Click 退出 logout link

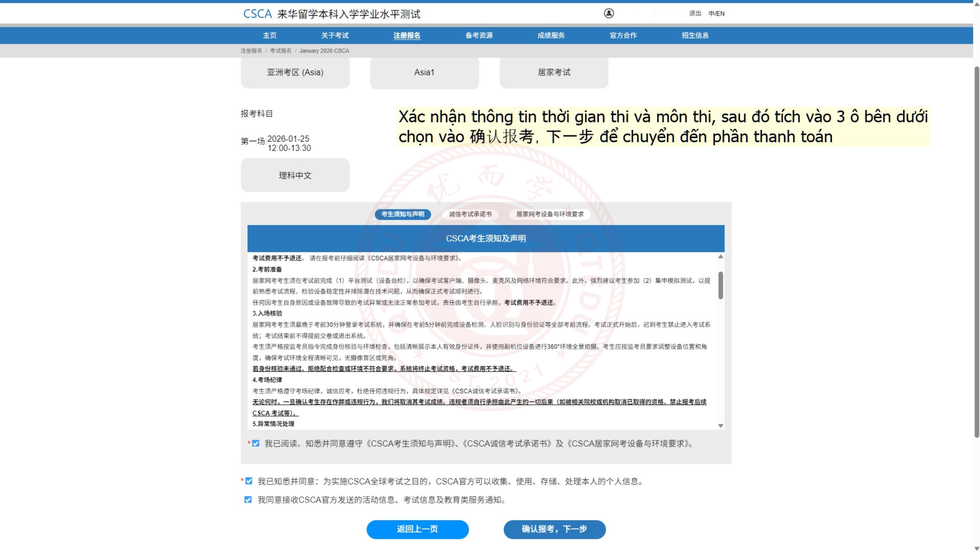tap(695, 14)
